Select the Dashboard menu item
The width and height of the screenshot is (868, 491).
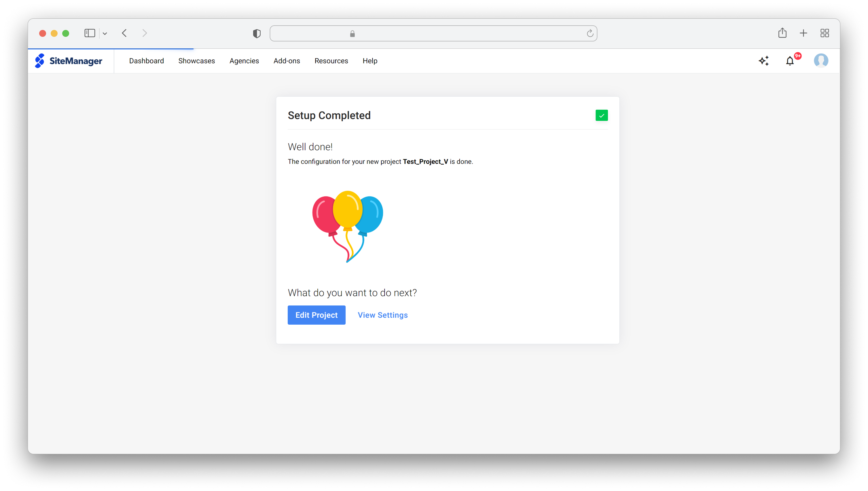[x=146, y=61]
